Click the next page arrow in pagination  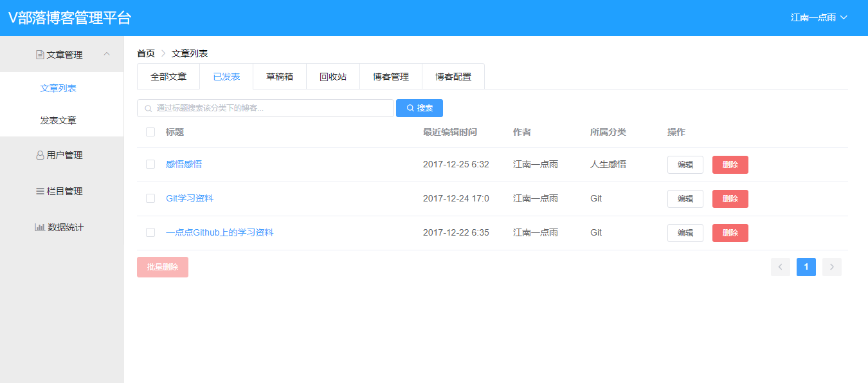click(831, 266)
